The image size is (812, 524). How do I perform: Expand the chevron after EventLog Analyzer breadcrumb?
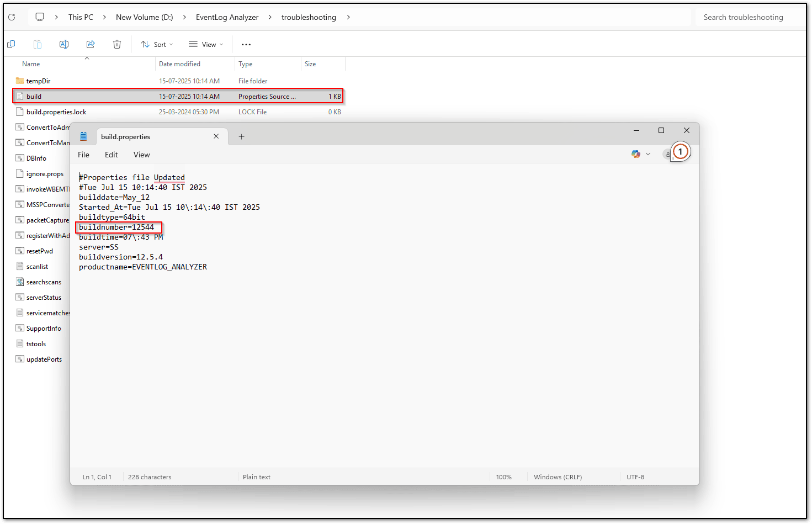pyautogui.click(x=270, y=17)
